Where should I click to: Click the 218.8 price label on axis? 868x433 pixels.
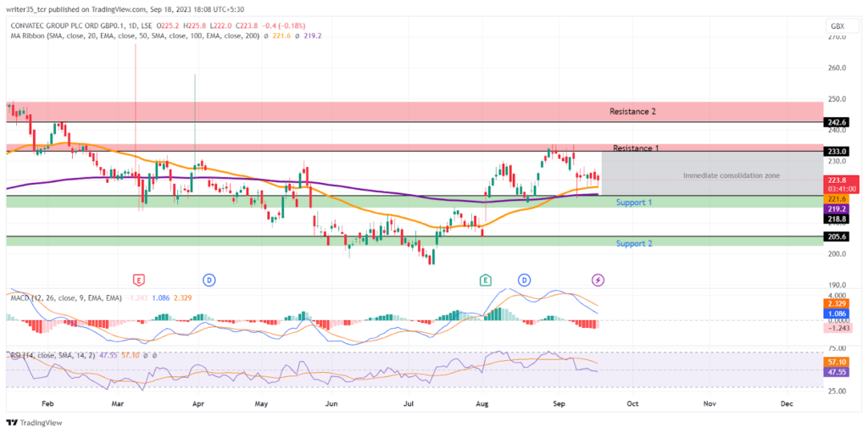pyautogui.click(x=835, y=219)
